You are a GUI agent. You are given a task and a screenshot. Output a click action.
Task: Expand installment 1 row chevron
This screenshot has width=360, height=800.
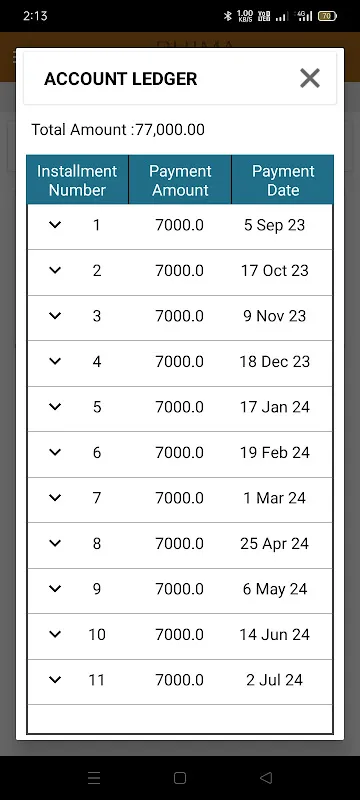pos(55,224)
